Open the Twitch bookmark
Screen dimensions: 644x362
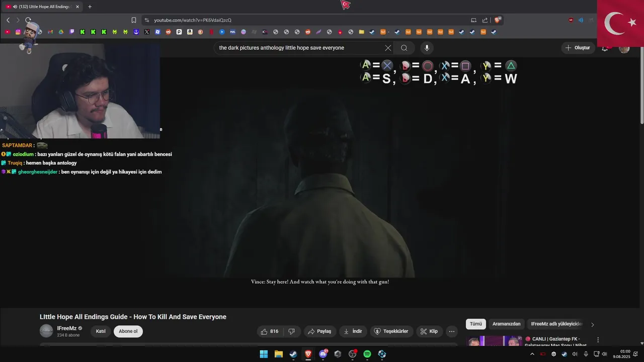72,32
